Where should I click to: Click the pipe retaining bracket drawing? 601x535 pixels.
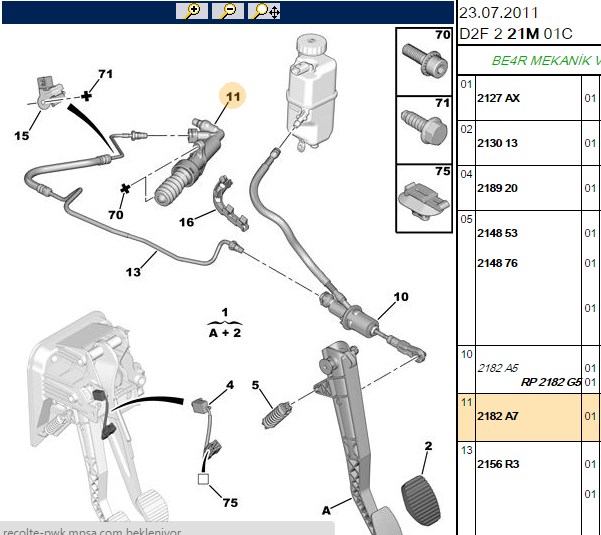tap(231, 203)
